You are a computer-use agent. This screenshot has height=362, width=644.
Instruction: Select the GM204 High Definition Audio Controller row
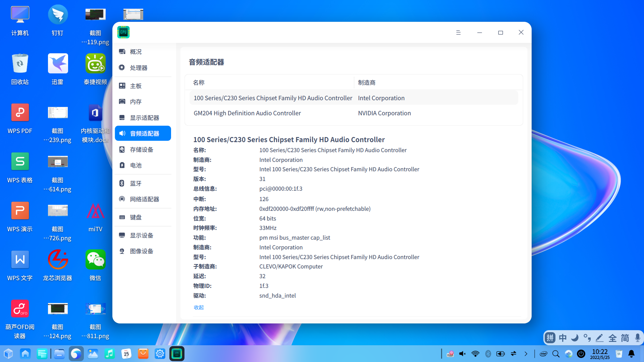[354, 113]
